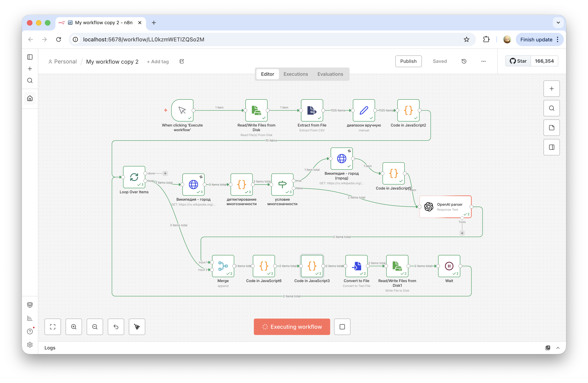Open the workflow three-dots options menu
Screen dimensions: 588x383
click(x=483, y=61)
